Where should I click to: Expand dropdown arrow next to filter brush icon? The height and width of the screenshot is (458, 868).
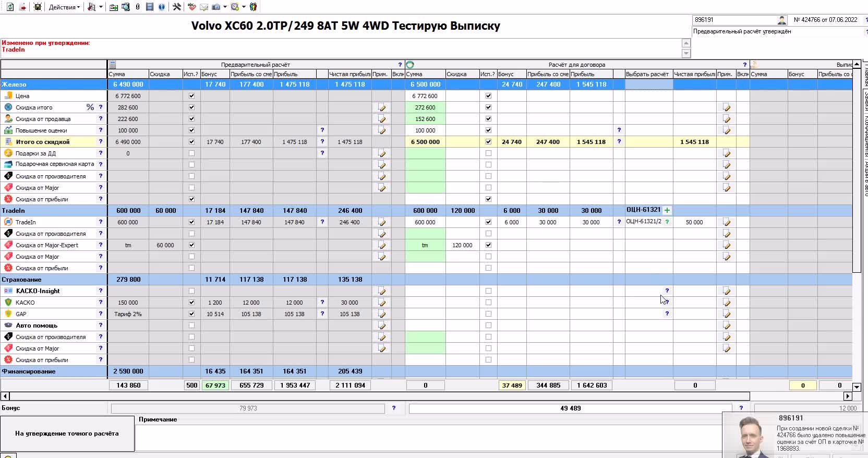point(101,7)
